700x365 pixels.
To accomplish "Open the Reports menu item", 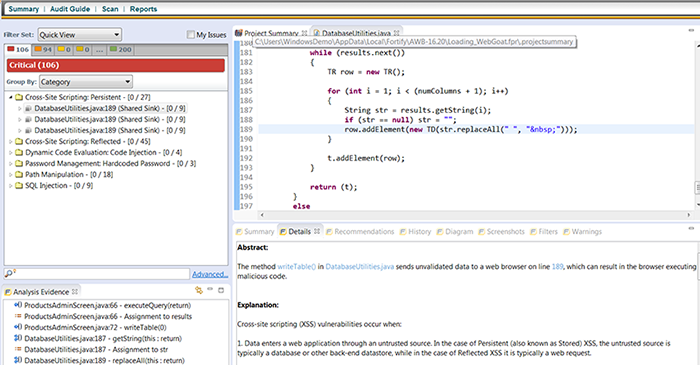I will click(143, 9).
